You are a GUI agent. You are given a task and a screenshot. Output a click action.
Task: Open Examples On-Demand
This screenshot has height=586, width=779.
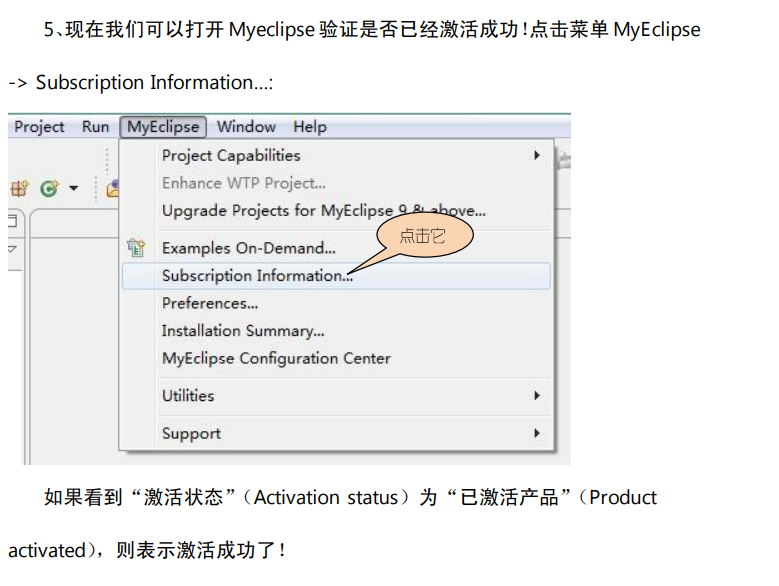(x=336, y=248)
